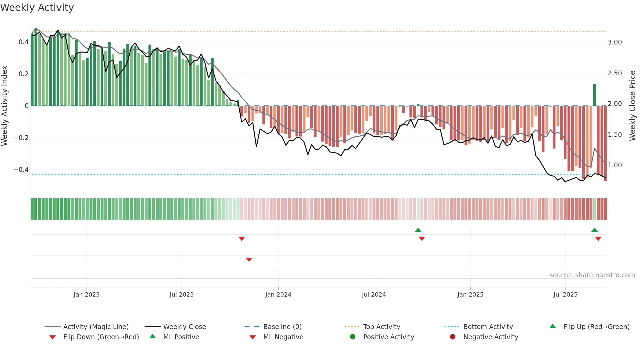Click the tall green bar in mid-2025
Image resolution: width=644 pixels, height=362 pixels.
(x=595, y=95)
